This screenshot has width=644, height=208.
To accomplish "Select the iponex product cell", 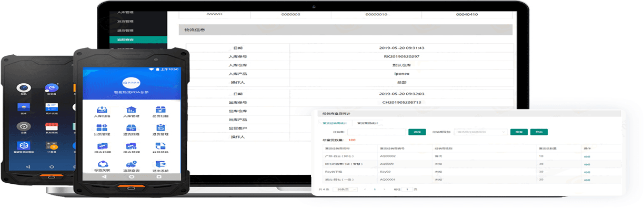I will [401, 74].
